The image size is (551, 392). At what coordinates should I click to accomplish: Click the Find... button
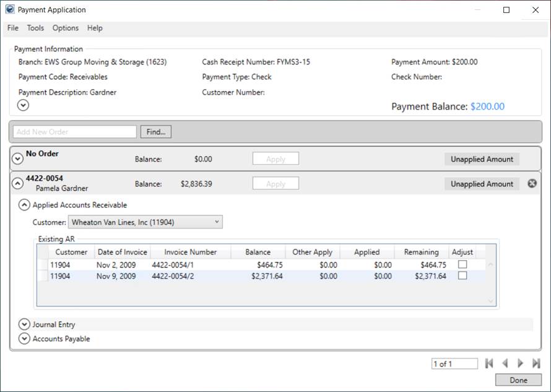pyautogui.click(x=156, y=132)
